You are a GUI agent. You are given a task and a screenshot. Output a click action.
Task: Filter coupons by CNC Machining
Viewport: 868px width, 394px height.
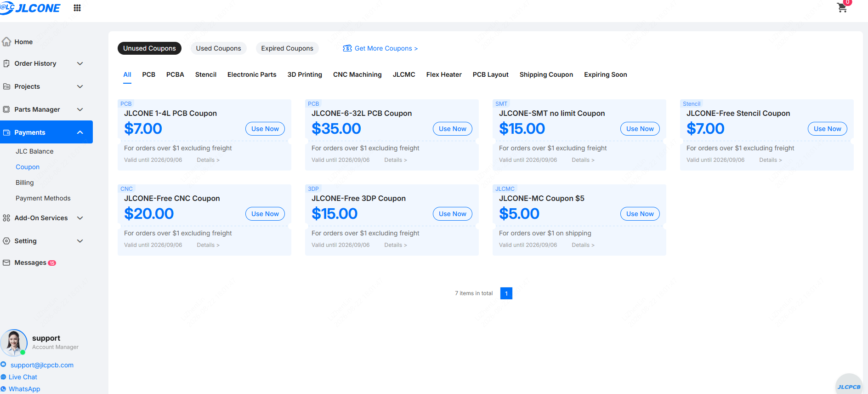[x=357, y=74]
